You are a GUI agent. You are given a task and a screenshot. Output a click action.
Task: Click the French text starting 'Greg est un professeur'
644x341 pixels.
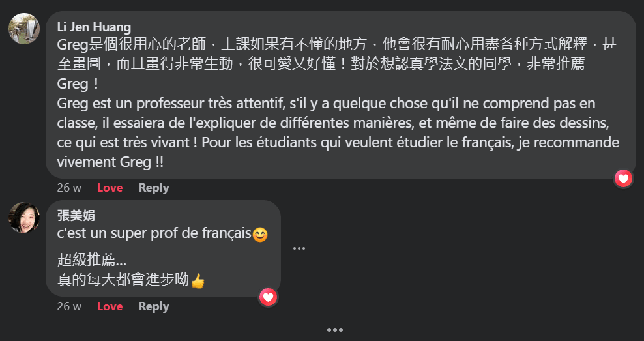pyautogui.click(x=338, y=133)
